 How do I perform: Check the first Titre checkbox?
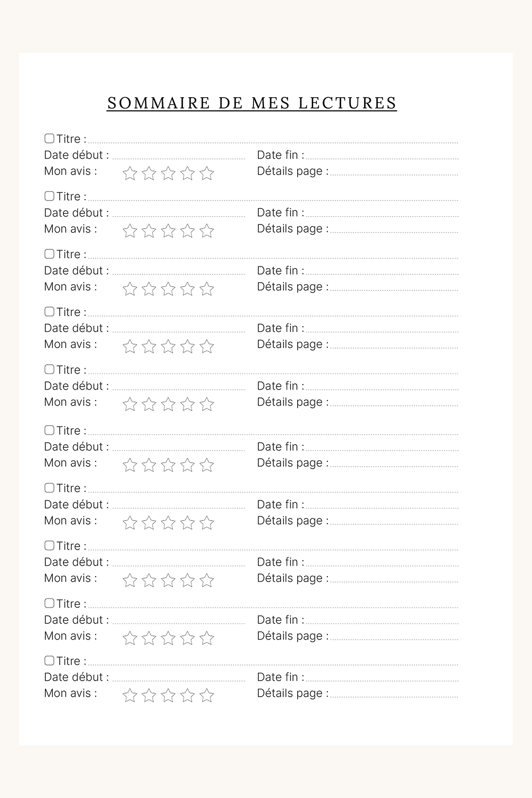click(49, 138)
